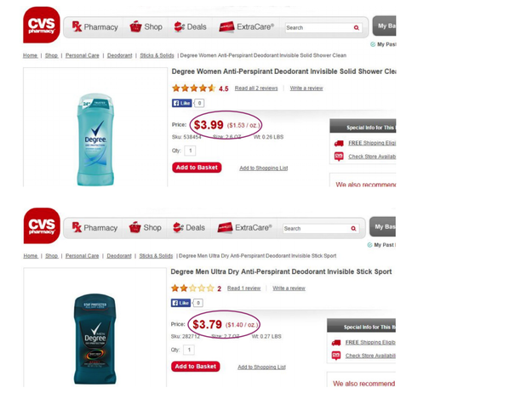Click the Facebook Like button for Degree Men
Viewport: 532px width, 399px height.
[180, 303]
